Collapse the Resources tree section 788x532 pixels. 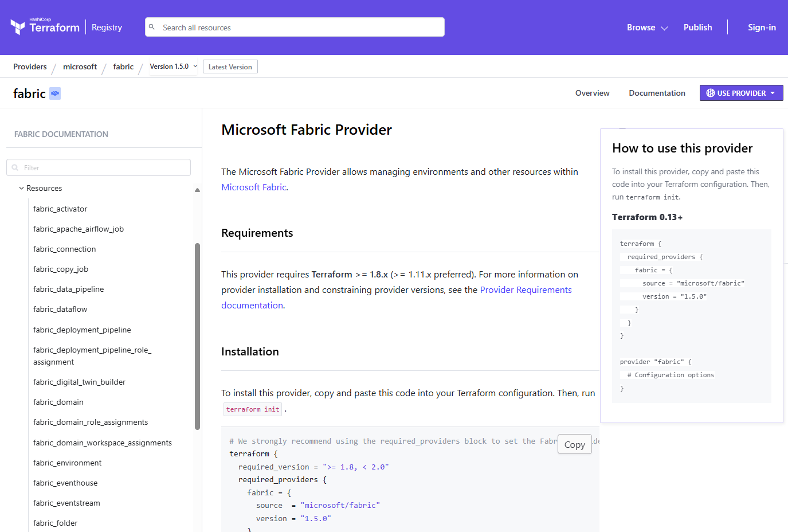(22, 188)
